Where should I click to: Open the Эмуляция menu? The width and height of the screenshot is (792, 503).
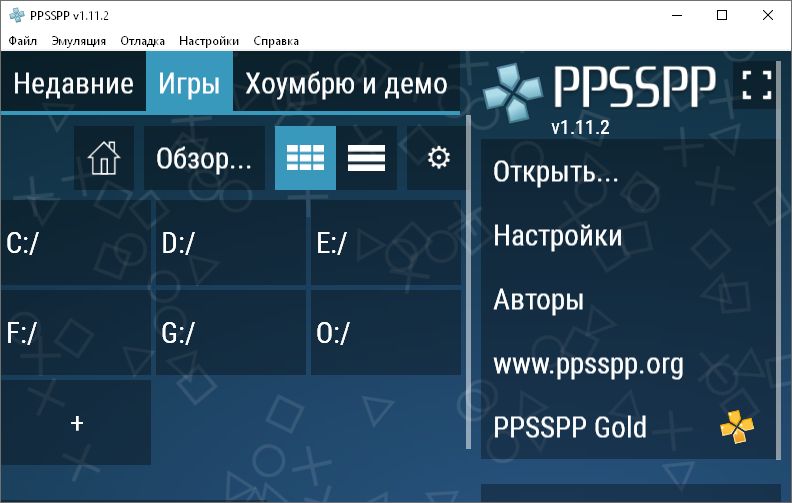(x=79, y=41)
